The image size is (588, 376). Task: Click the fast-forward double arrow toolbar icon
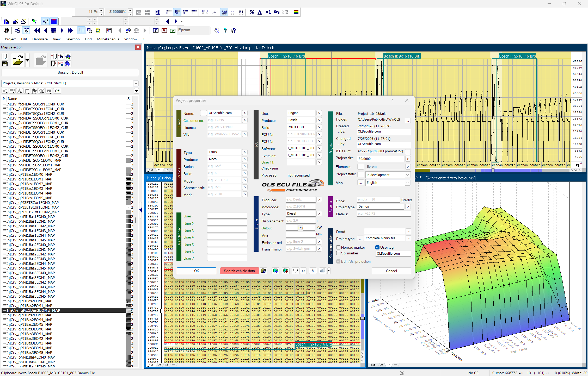click(x=70, y=30)
